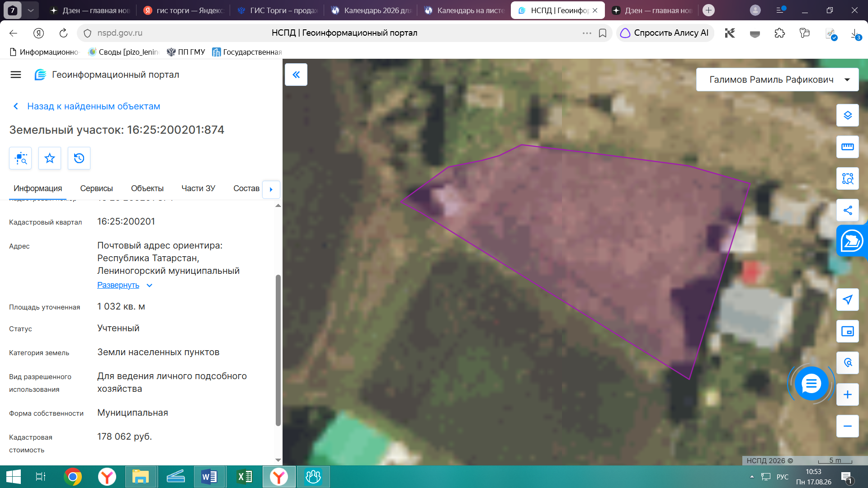Open the notification center in the tray
The image size is (868, 488).
[847, 477]
